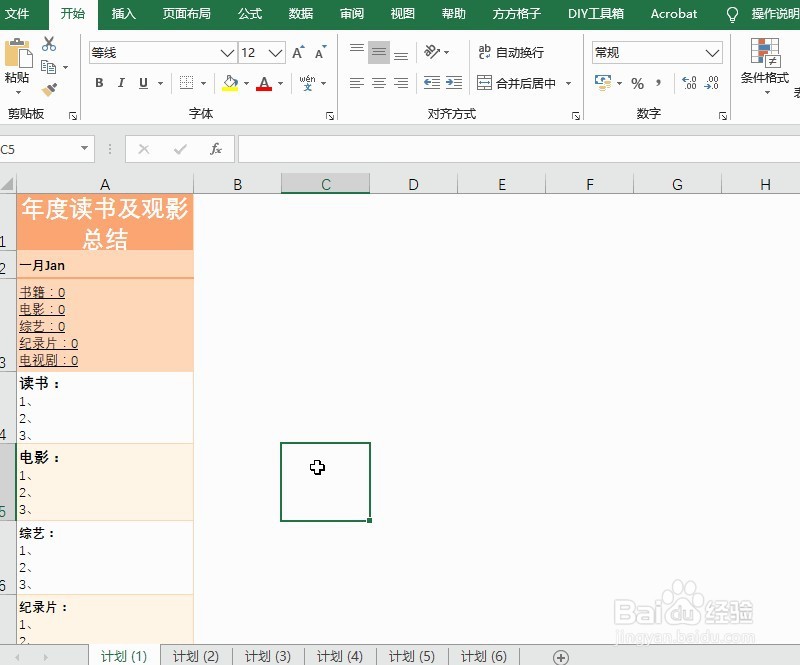Select the Italic formatting icon
This screenshot has height=665, width=800.
(120, 82)
